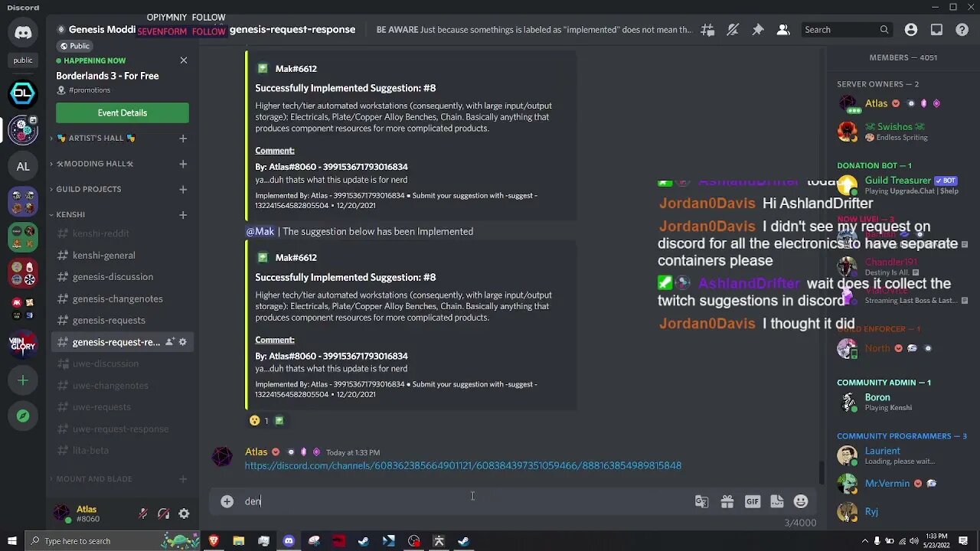Select the Vainglory server icon
The height and width of the screenshot is (551, 980).
[23, 344]
